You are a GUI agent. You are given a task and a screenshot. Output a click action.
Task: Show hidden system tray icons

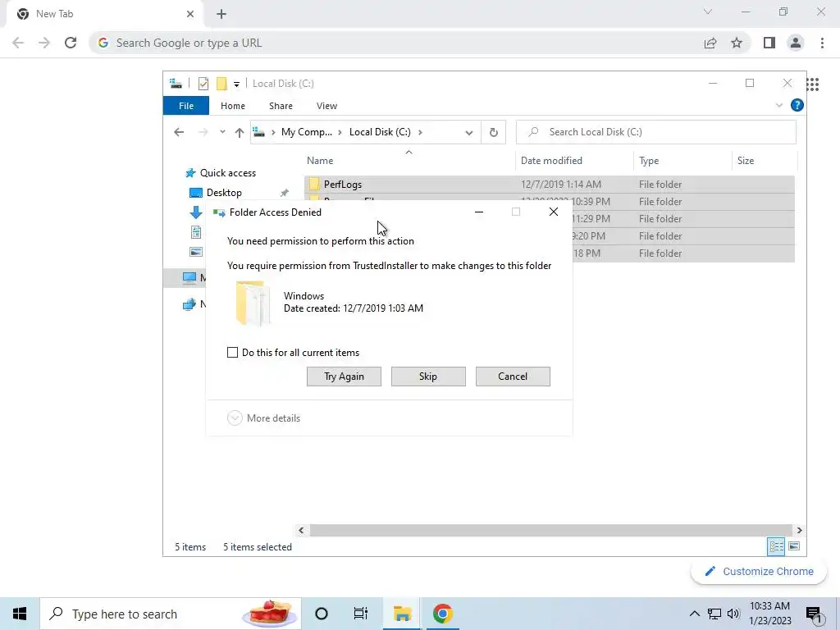(694, 614)
